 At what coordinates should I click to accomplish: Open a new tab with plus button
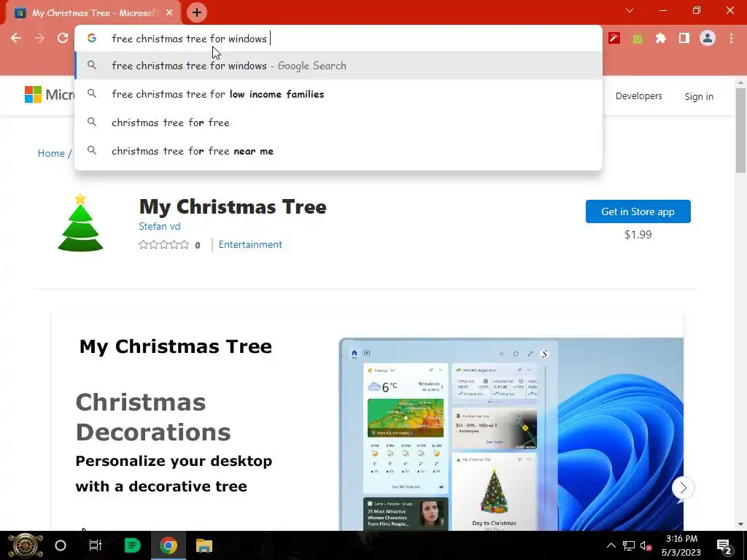[197, 12]
